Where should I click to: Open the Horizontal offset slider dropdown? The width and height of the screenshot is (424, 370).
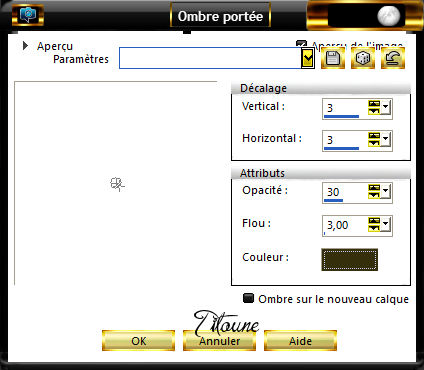tap(386, 139)
